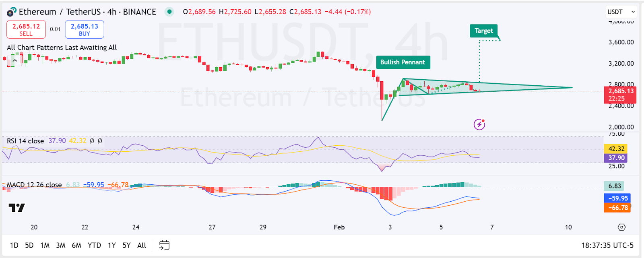Click date 24 on the time axis
Viewport: 644px width, 258px height.
pos(136,227)
